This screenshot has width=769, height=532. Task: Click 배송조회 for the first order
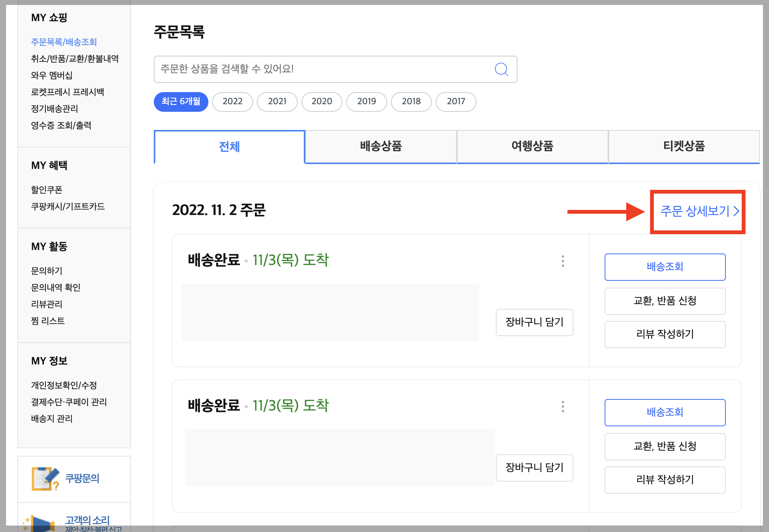pyautogui.click(x=665, y=267)
